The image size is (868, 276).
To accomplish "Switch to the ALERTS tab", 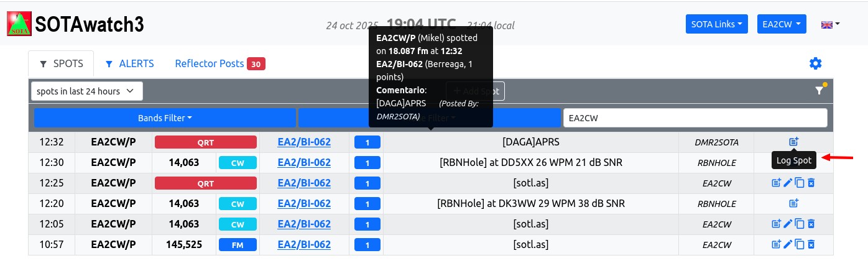I will coord(129,63).
